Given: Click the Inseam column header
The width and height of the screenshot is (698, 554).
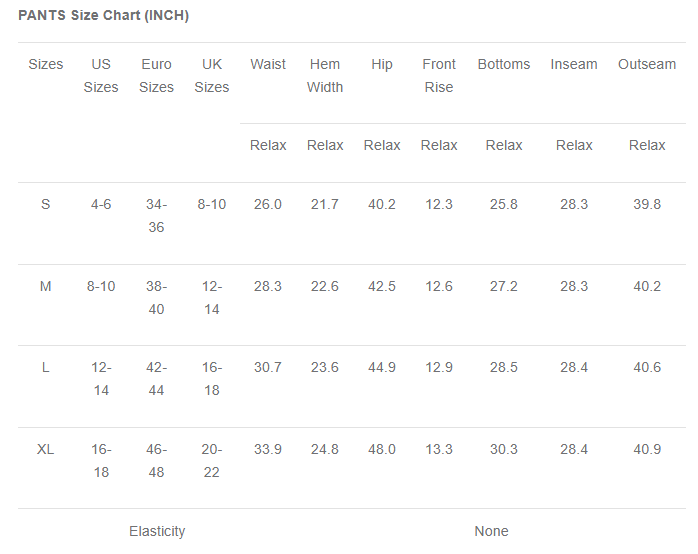Looking at the screenshot, I should (x=574, y=64).
